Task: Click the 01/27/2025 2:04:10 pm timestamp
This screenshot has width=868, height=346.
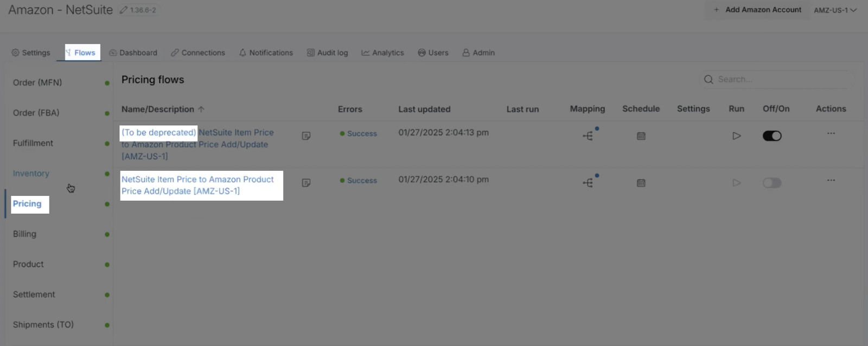Action: [x=443, y=180]
